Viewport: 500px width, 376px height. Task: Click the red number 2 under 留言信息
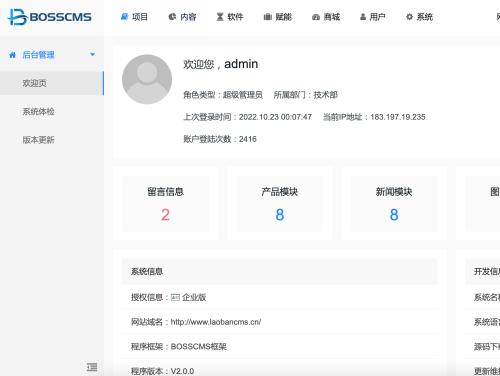pyautogui.click(x=166, y=215)
